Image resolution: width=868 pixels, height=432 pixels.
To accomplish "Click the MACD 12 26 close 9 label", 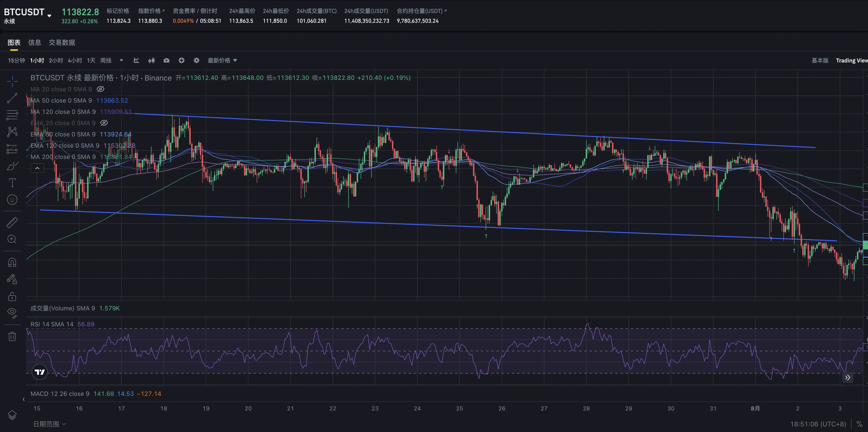I will [x=60, y=393].
